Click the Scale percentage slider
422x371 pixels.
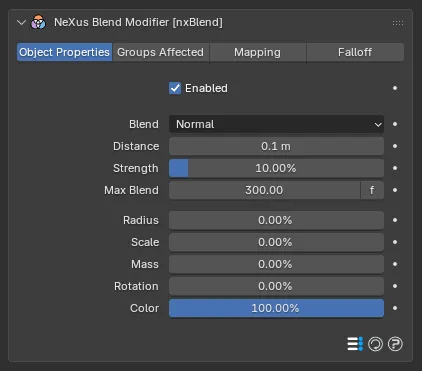(x=276, y=242)
